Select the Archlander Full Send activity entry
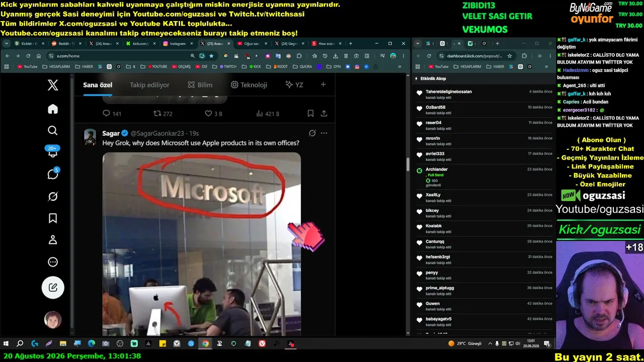This screenshot has height=362, width=644. pyautogui.click(x=484, y=177)
